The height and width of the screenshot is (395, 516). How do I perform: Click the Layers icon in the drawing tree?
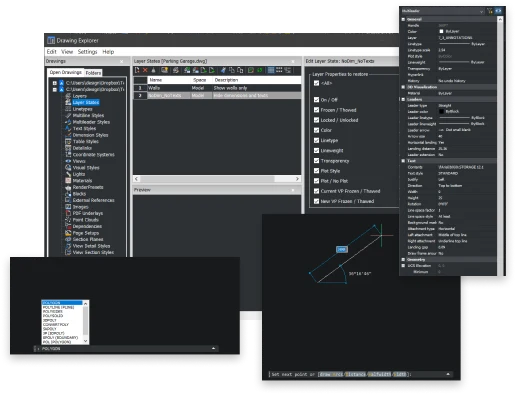pos(68,96)
